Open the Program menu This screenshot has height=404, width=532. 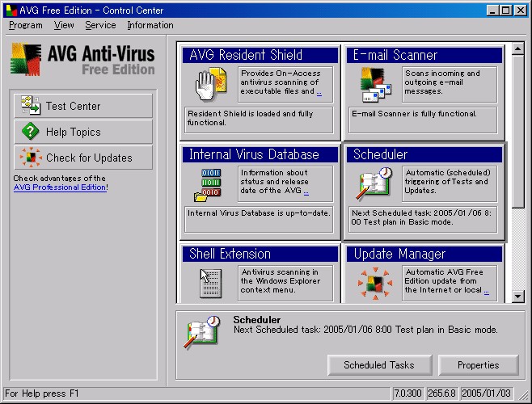pos(25,25)
